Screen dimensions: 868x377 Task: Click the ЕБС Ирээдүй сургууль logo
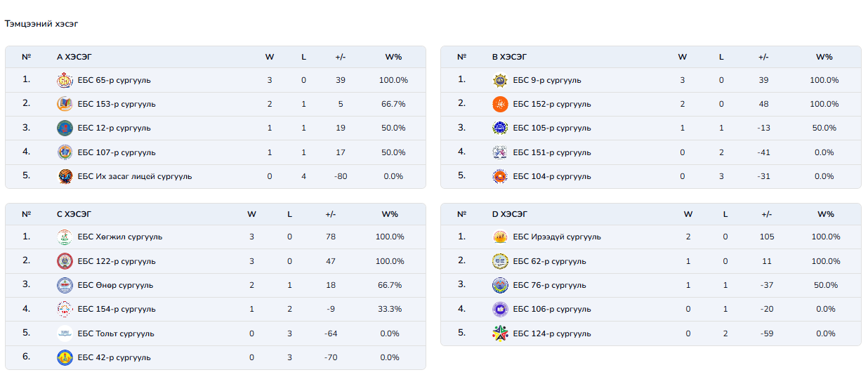pyautogui.click(x=500, y=237)
